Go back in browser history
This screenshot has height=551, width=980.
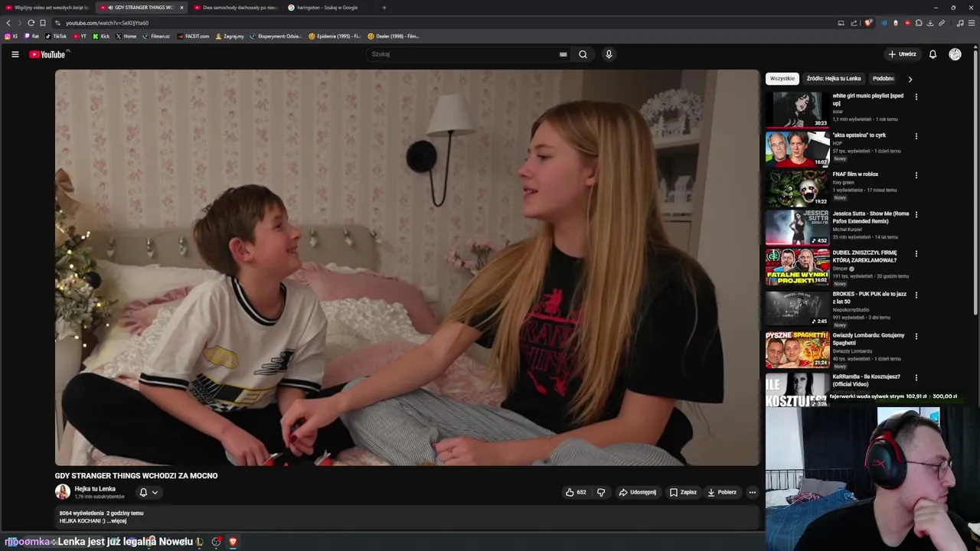tap(8, 23)
